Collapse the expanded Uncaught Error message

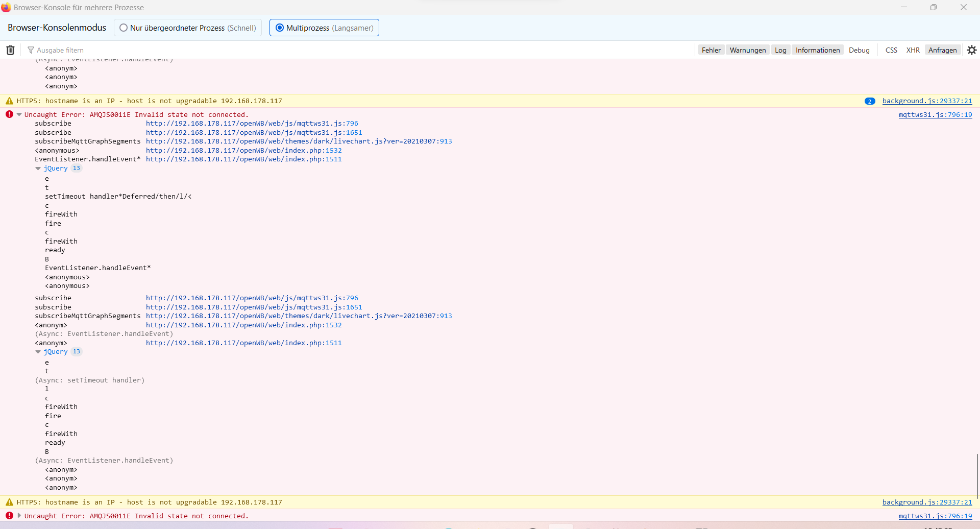(x=19, y=115)
